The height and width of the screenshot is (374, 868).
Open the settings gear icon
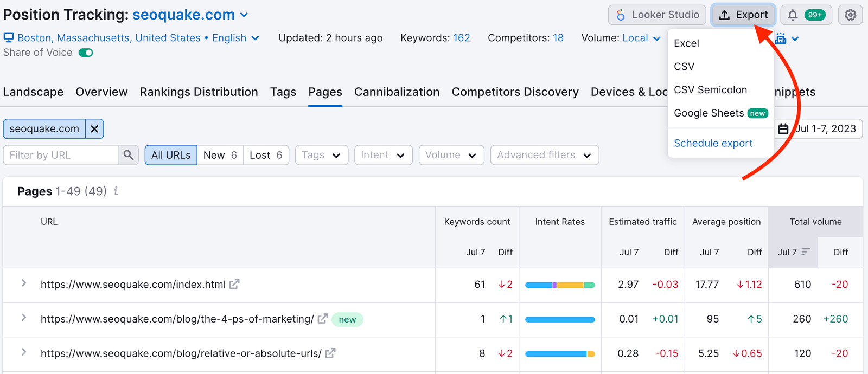850,15
